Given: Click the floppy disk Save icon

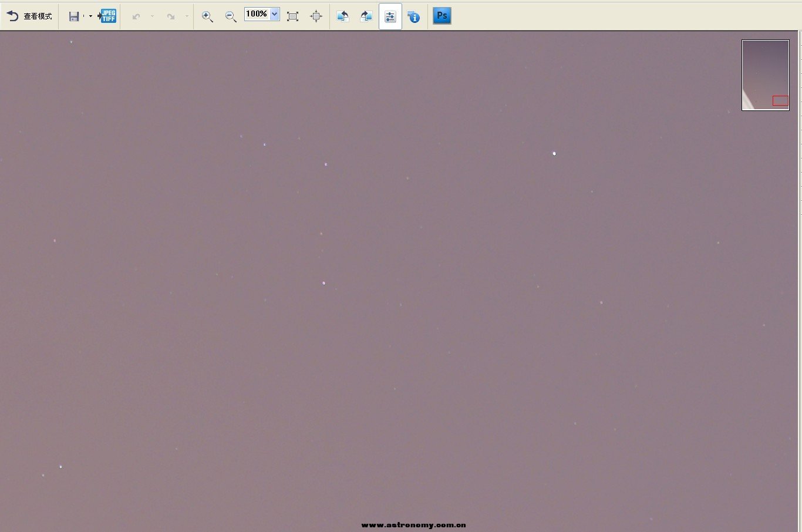Looking at the screenshot, I should [x=74, y=16].
